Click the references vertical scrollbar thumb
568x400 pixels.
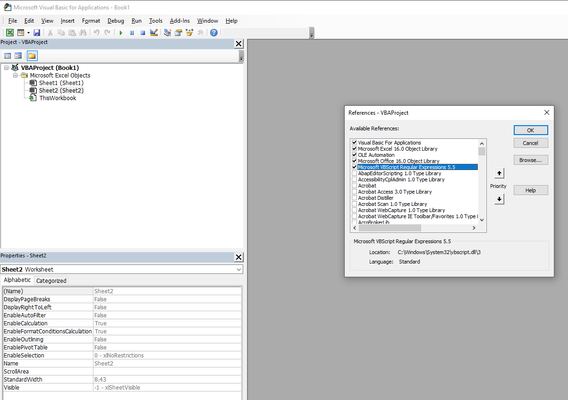[482, 151]
